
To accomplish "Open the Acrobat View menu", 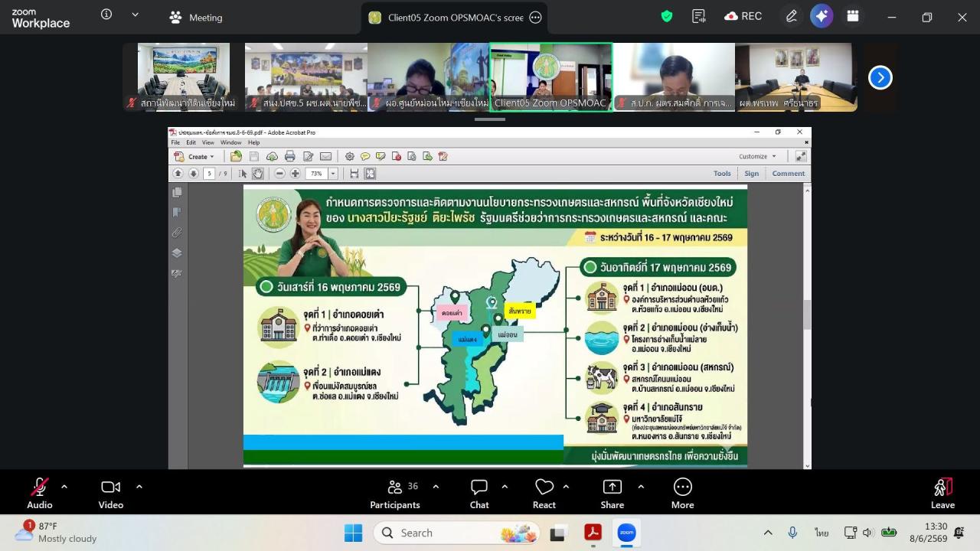I will [x=208, y=142].
